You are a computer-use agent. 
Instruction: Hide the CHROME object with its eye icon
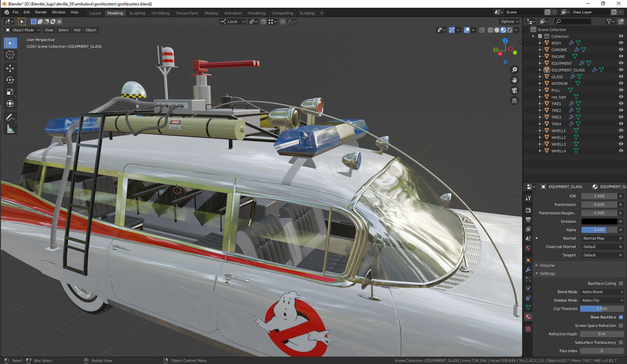pyautogui.click(x=621, y=50)
